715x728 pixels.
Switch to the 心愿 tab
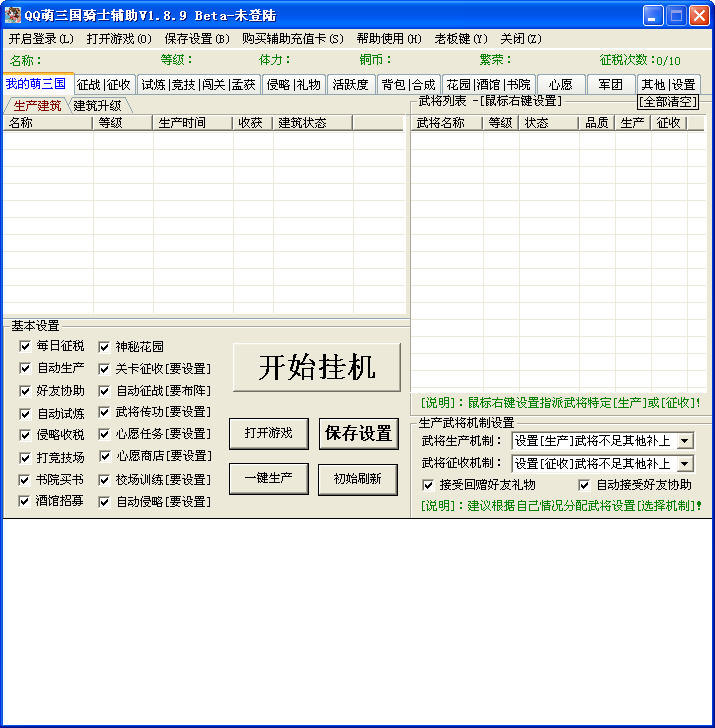(x=560, y=85)
